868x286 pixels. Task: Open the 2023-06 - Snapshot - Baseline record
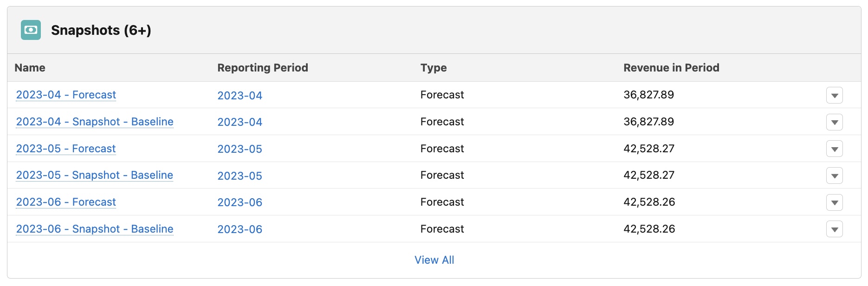pyautogui.click(x=95, y=229)
